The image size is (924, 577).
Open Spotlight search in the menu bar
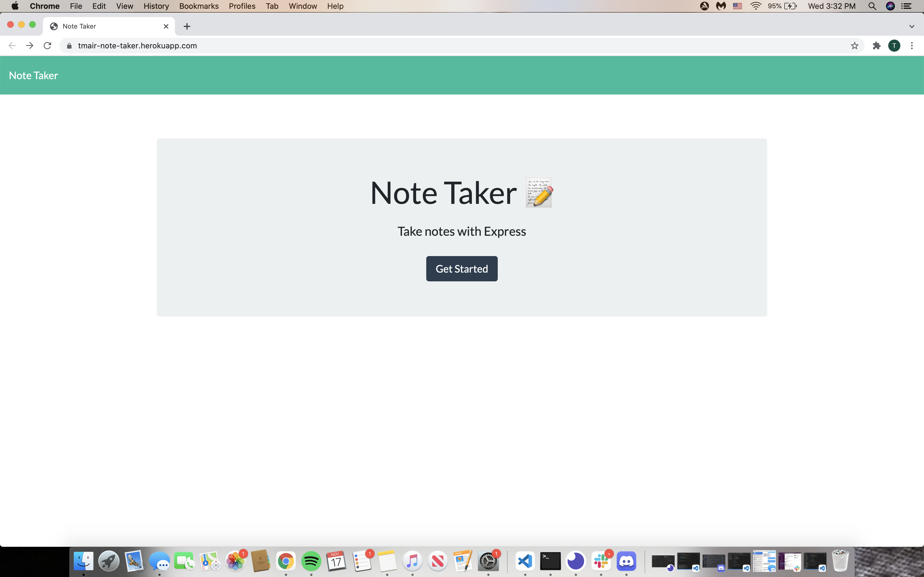point(873,6)
